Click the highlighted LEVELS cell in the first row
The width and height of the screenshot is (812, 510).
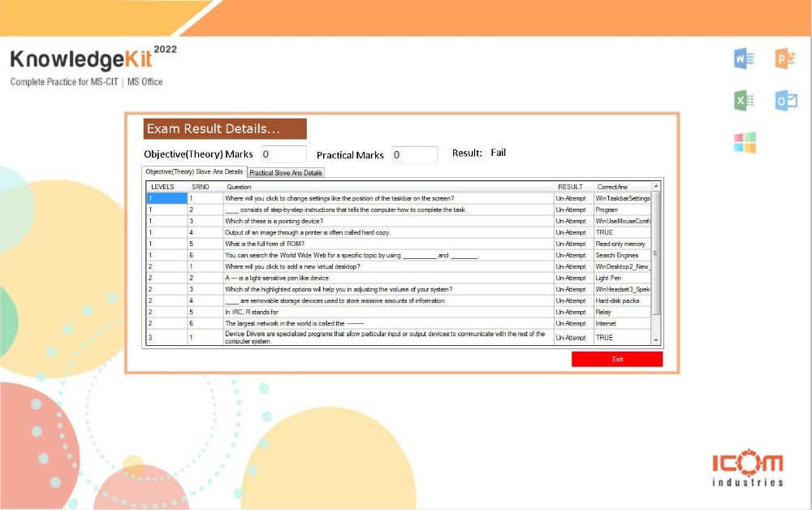pyautogui.click(x=166, y=198)
